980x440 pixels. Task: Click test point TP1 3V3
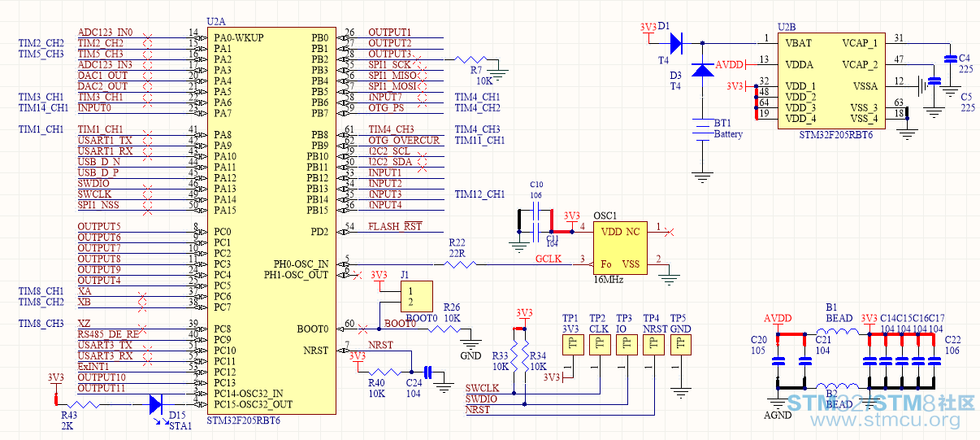572,344
